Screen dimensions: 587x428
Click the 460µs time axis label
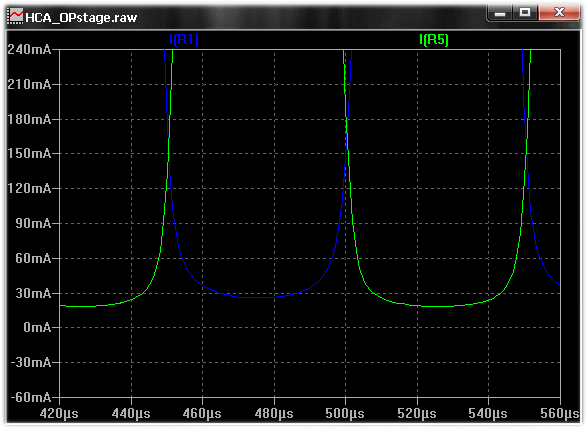(202, 414)
